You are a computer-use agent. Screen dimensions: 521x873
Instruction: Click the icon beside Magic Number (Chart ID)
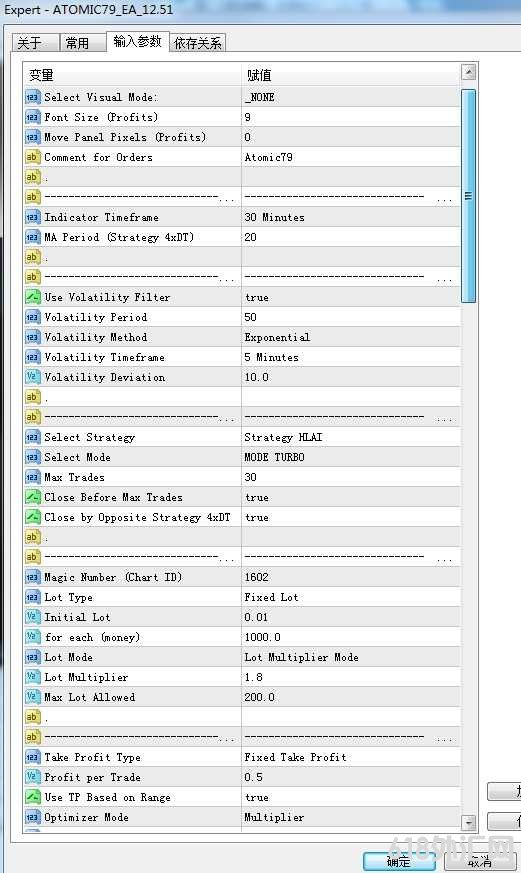(x=33, y=577)
